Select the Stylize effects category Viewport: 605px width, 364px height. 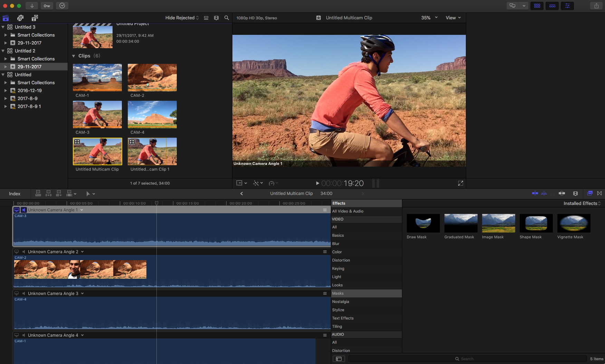(338, 310)
